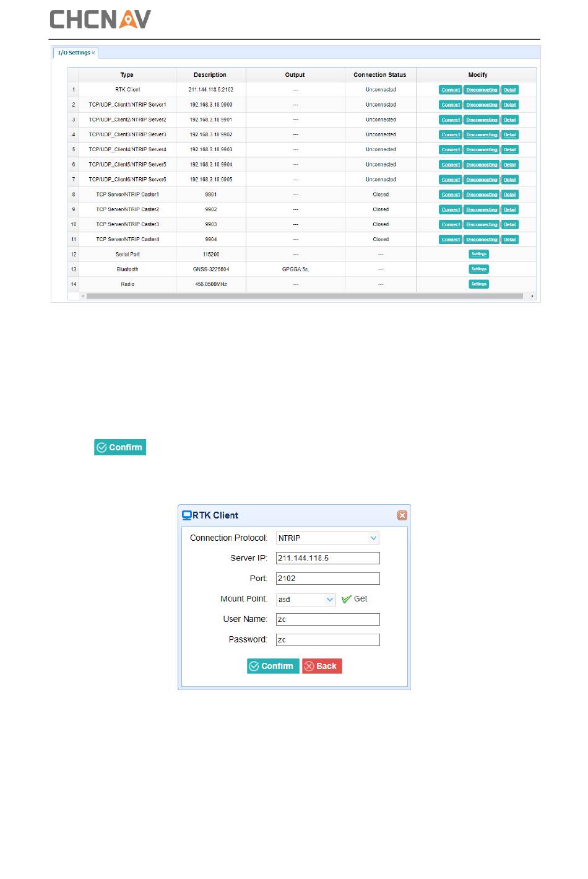Click the Bluetooth type cell
The height and width of the screenshot is (879, 588).
pos(128,269)
